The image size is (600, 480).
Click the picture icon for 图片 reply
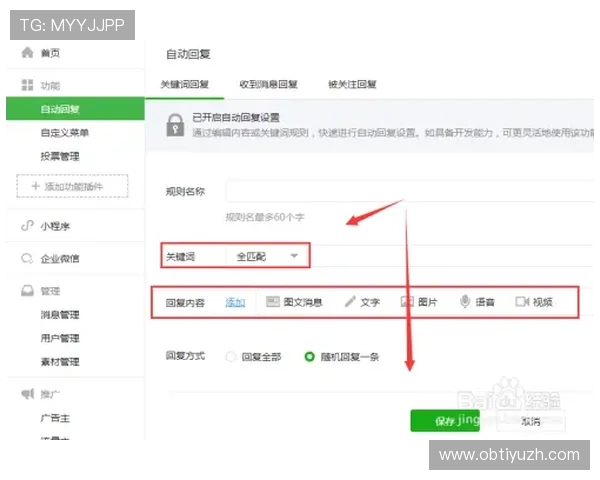click(407, 302)
